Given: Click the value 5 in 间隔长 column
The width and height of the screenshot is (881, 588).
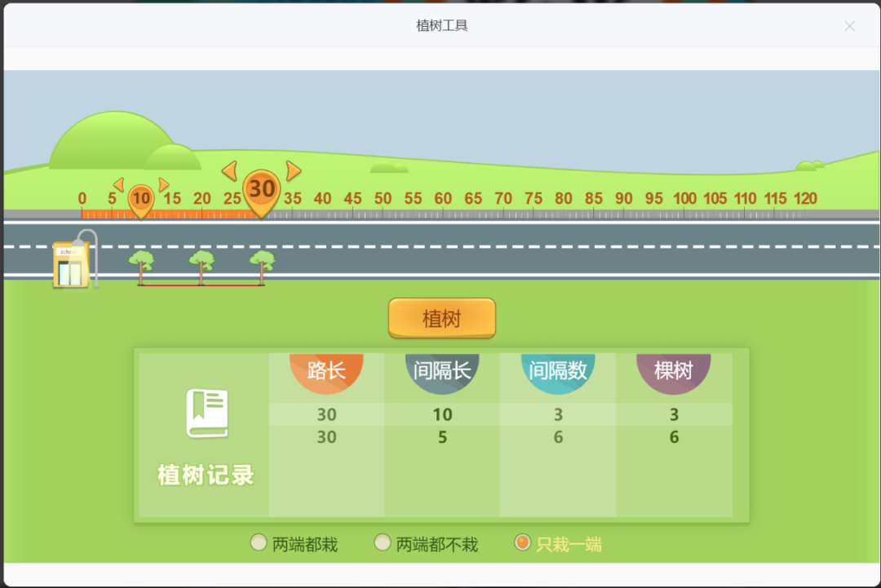Looking at the screenshot, I should point(442,437).
